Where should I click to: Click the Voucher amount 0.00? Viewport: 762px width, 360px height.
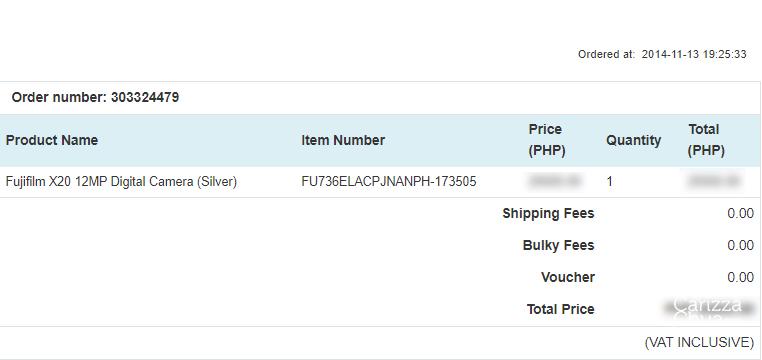click(741, 277)
